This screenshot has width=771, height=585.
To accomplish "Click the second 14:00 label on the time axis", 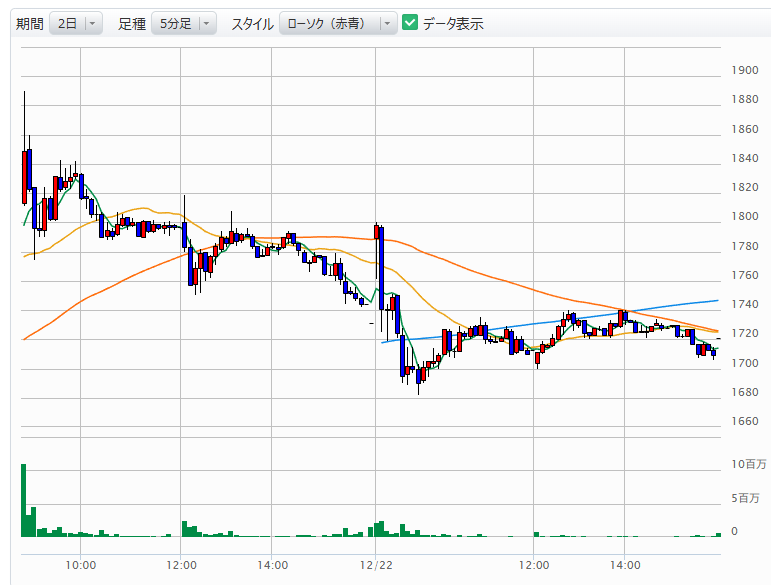I will click(x=624, y=565).
